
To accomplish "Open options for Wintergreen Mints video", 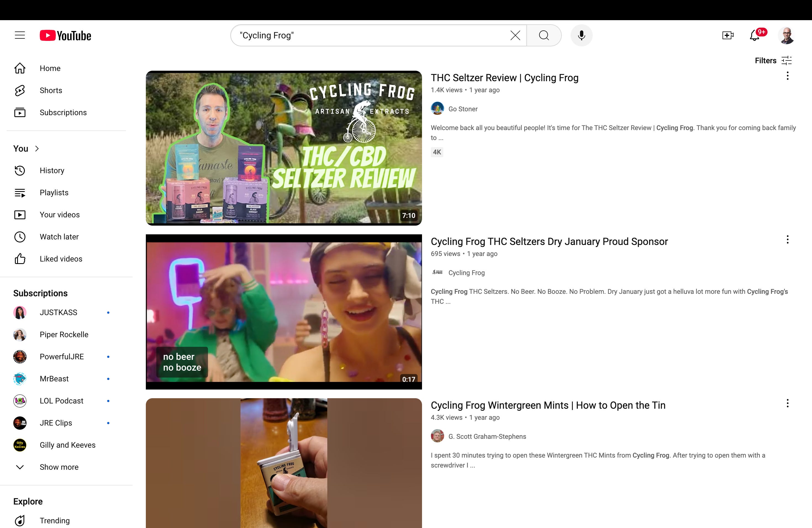I will tap(787, 403).
